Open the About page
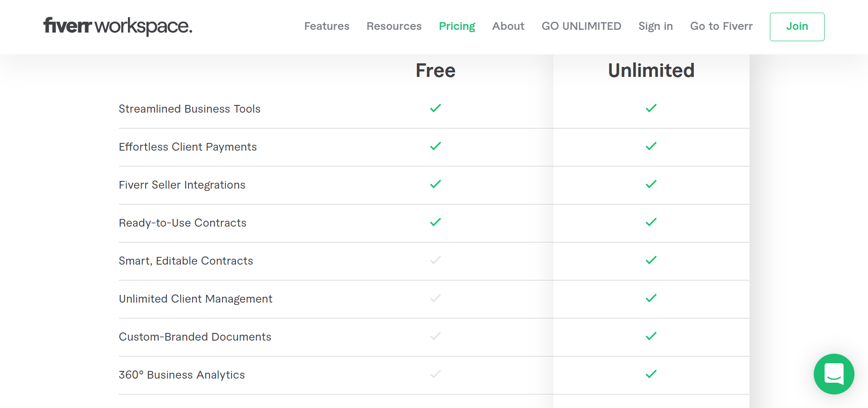The height and width of the screenshot is (408, 868). coord(508,26)
